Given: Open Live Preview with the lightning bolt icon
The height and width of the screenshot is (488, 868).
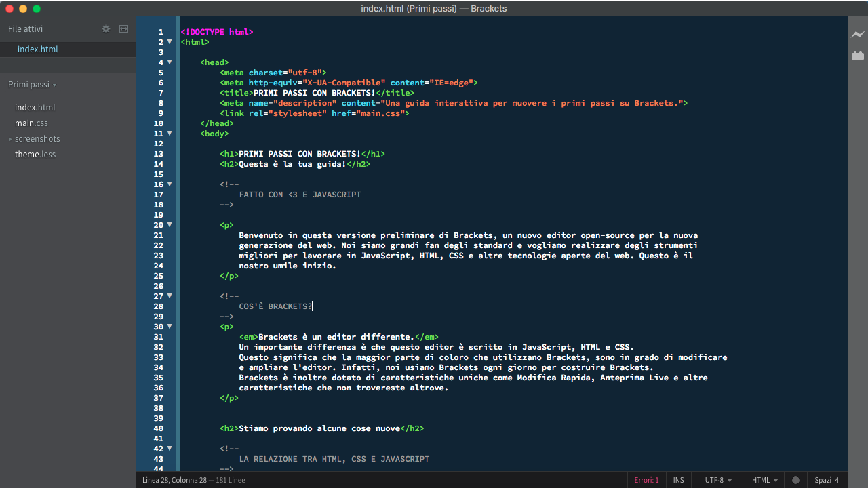Looking at the screenshot, I should point(858,35).
